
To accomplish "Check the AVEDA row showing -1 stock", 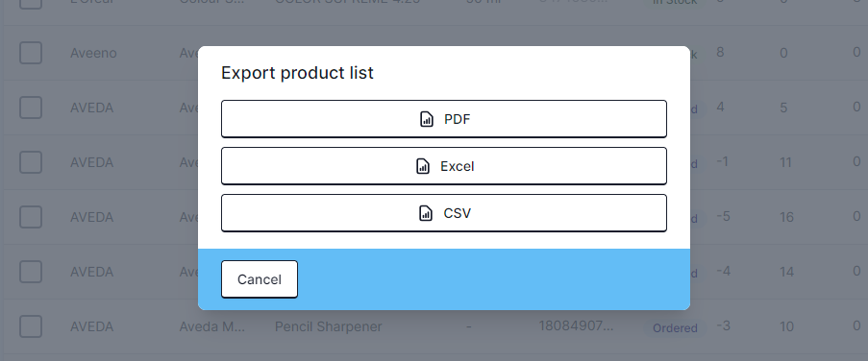I will point(31,162).
